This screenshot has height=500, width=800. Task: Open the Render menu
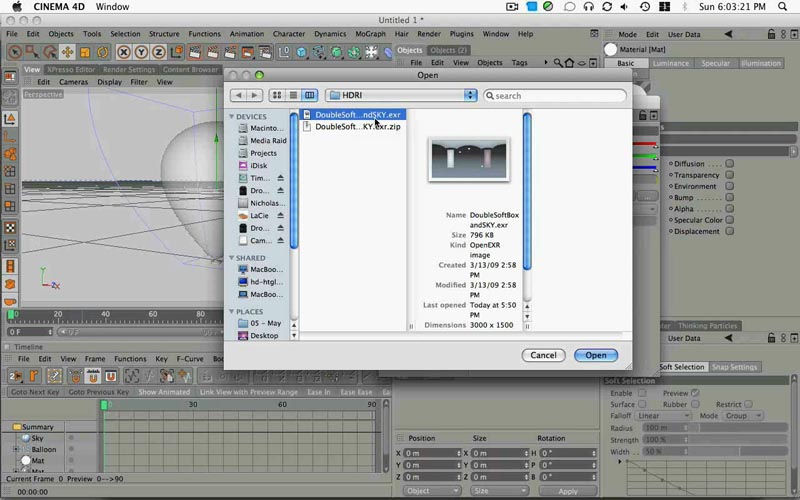coord(429,34)
